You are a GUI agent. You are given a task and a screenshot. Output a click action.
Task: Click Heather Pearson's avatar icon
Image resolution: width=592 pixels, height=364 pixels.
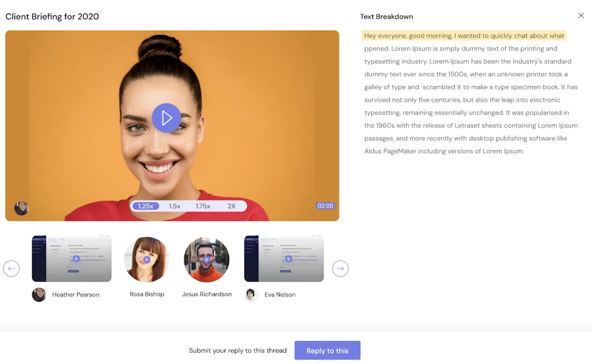(x=38, y=295)
